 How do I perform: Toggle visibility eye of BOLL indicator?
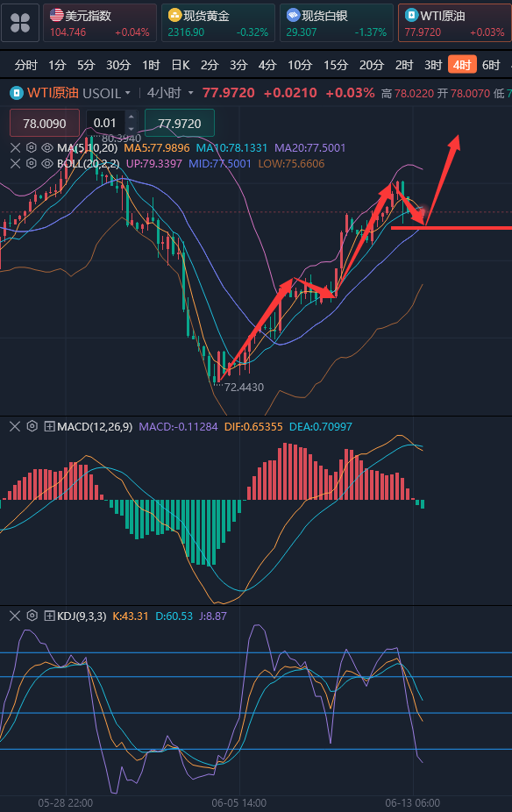[x=47, y=164]
